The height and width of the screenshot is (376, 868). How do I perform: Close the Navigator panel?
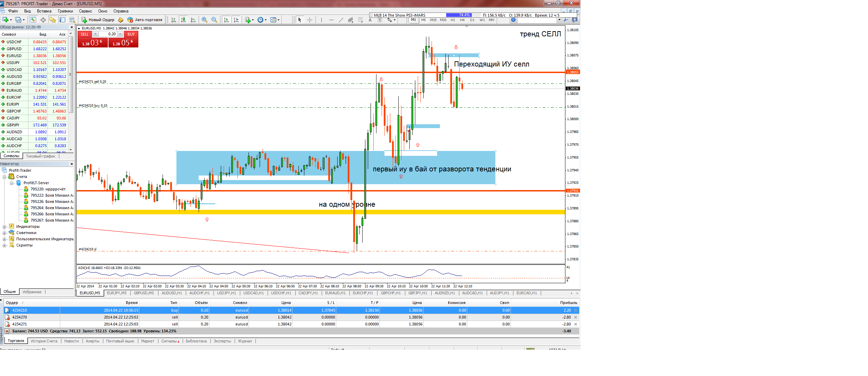[x=72, y=164]
